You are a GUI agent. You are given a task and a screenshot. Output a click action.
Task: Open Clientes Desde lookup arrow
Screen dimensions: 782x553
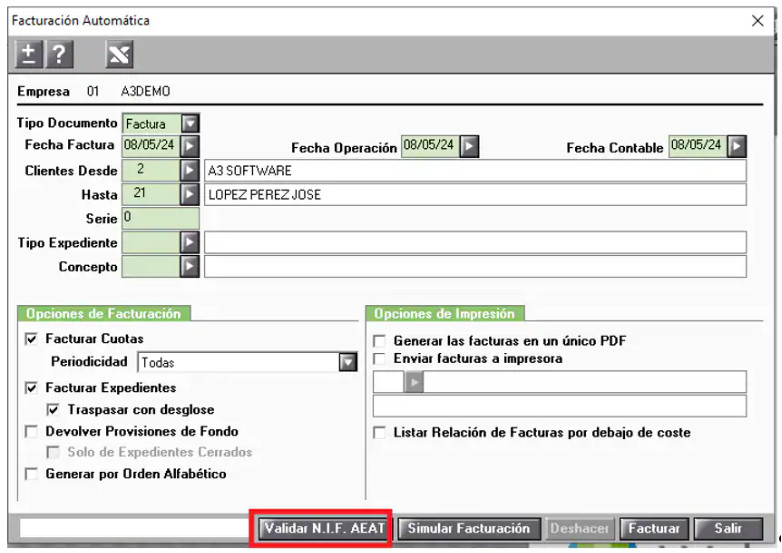(x=190, y=171)
